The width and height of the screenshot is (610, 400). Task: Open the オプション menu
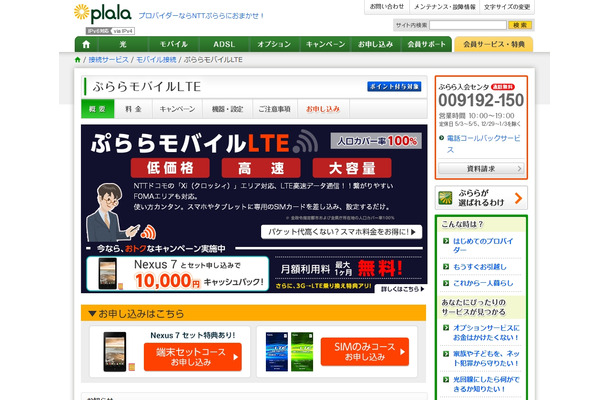point(274,44)
